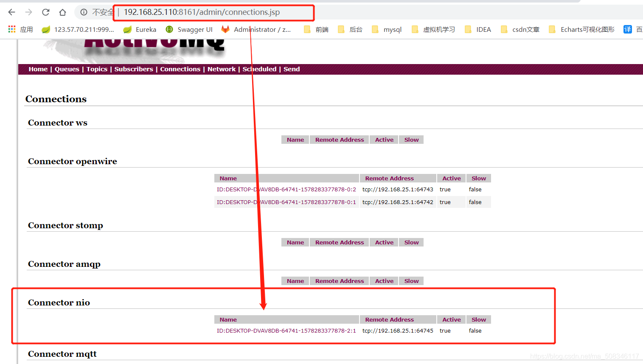Open the Network page
This screenshot has height=364, width=643.
(x=222, y=69)
